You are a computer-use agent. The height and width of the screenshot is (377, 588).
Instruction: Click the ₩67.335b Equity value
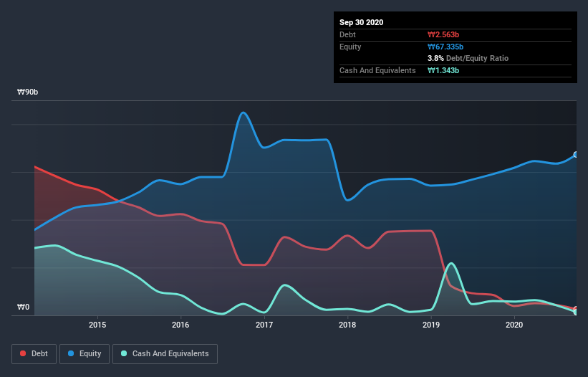point(445,47)
